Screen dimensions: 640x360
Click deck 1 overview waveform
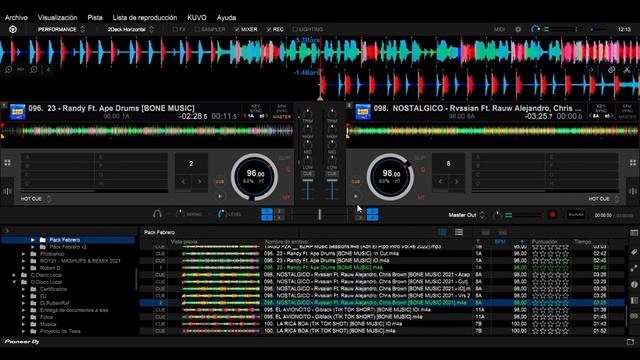click(x=147, y=131)
